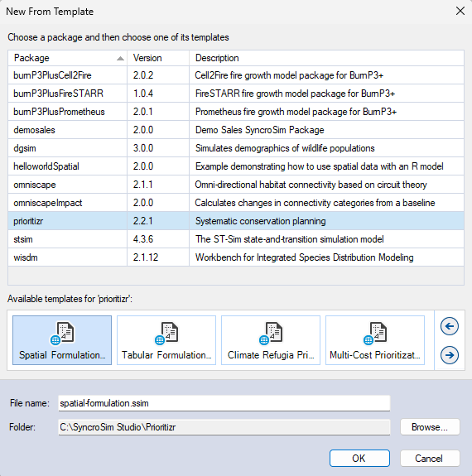Select the demosales package row

coord(236,130)
